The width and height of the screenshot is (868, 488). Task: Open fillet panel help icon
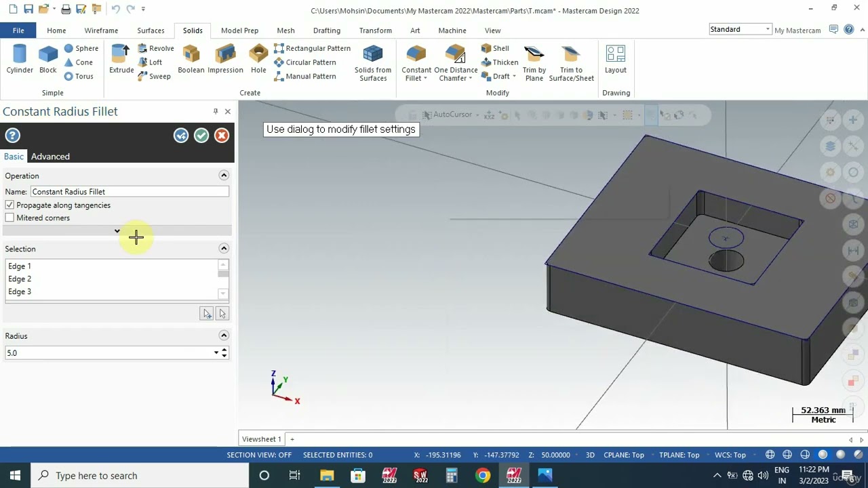(x=12, y=136)
